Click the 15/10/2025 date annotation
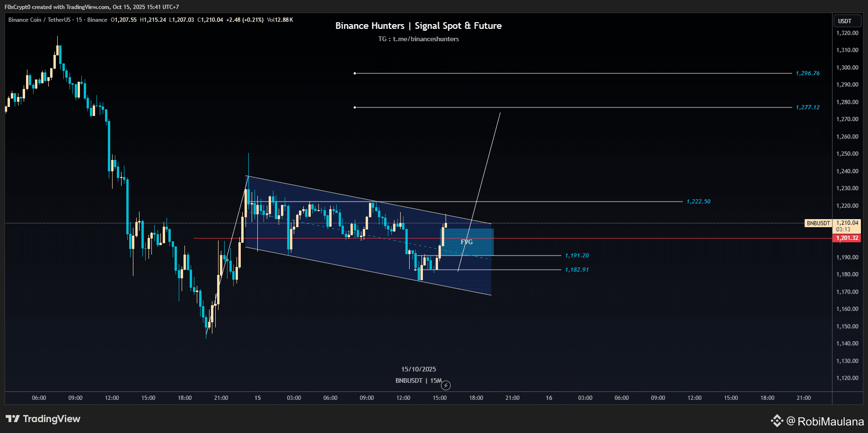Viewport: 868px width, 433px height. 419,369
